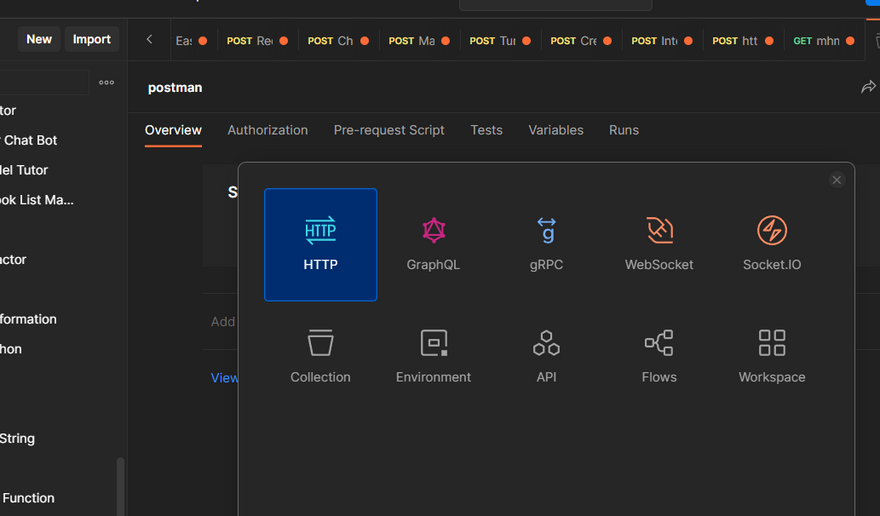This screenshot has height=516, width=880.
Task: Click the New button
Action: [39, 39]
